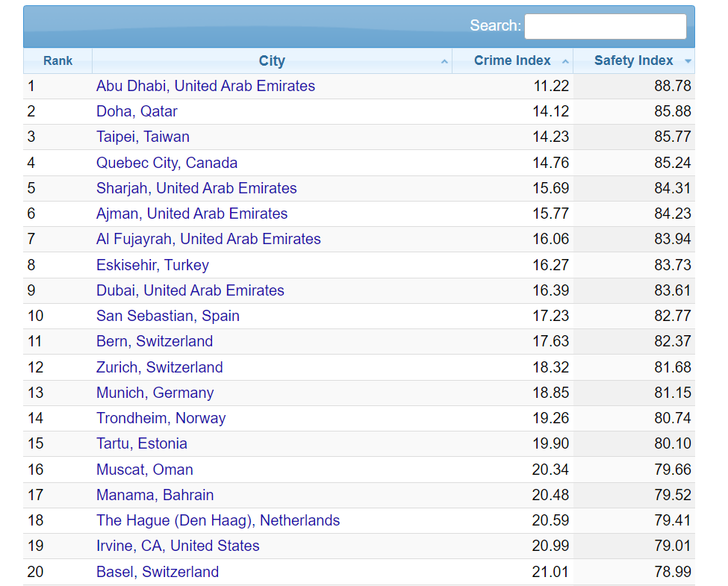Focus the Search input field
Screen dimensions: 728x586
[605, 26]
